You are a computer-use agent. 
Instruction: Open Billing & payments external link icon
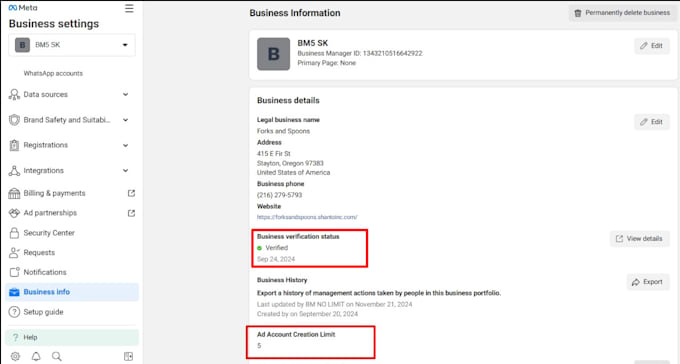pos(131,193)
